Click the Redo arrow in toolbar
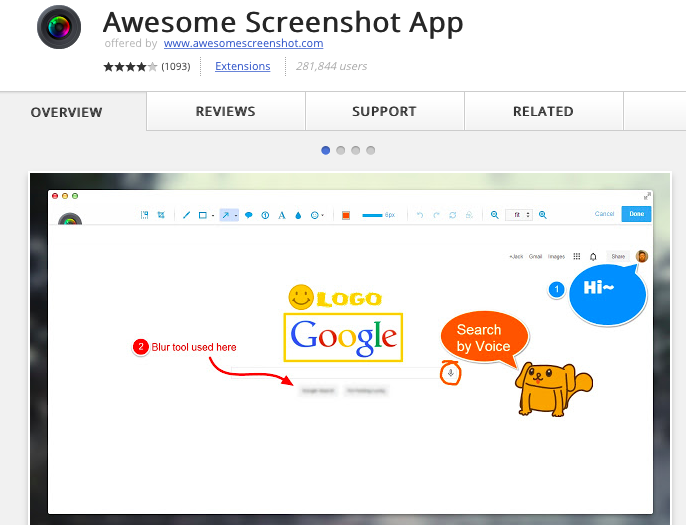Viewport: 686px width, 525px height. click(x=436, y=215)
